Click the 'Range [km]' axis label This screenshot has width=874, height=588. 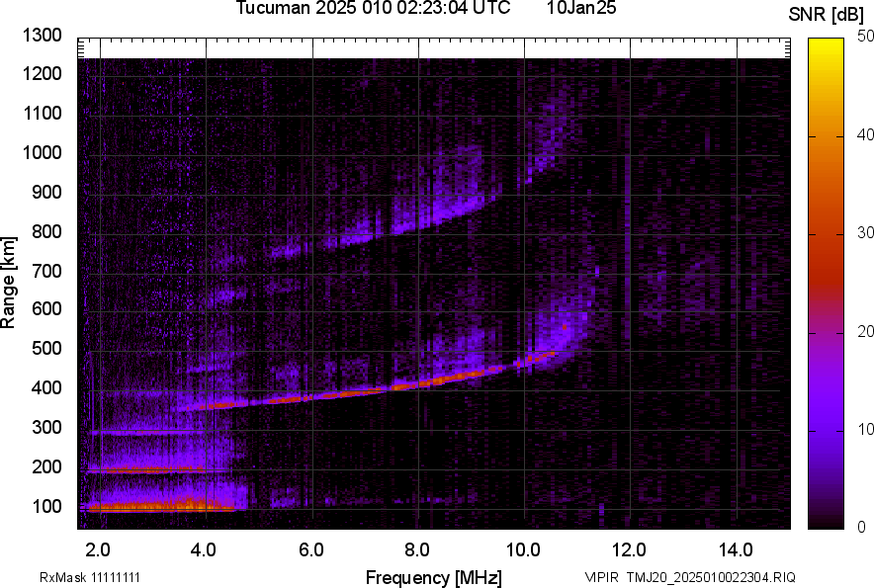pyautogui.click(x=8, y=283)
